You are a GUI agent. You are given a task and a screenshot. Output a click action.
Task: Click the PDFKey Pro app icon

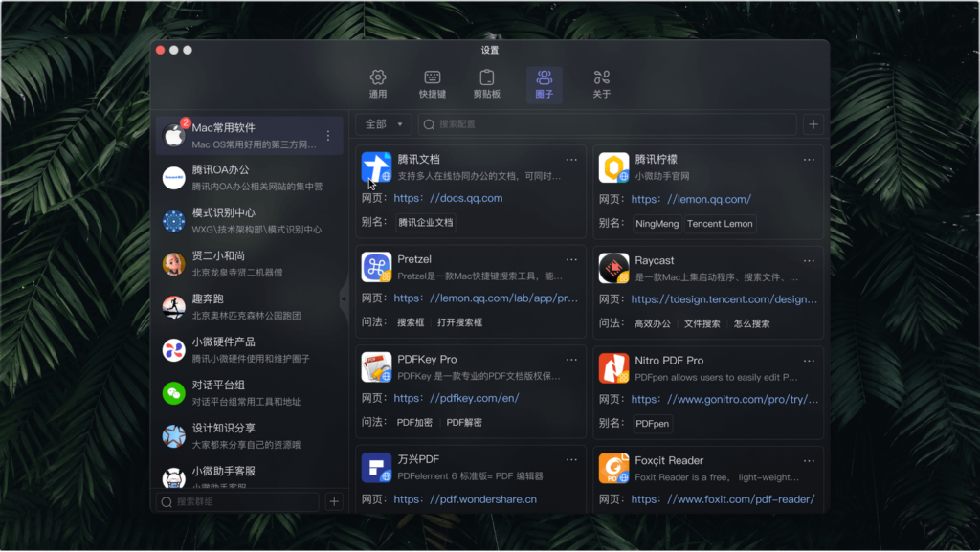[376, 367]
